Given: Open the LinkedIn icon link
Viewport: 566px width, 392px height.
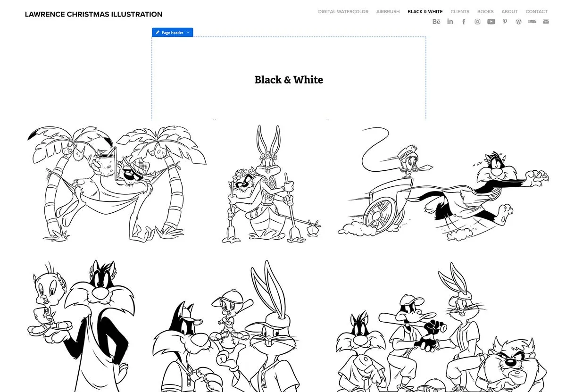Looking at the screenshot, I should 450,22.
